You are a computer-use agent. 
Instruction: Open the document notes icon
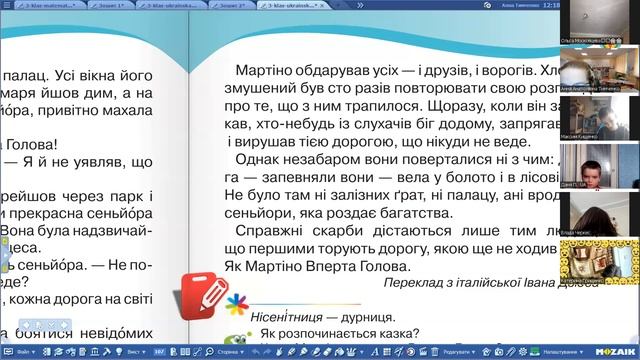tap(82, 351)
